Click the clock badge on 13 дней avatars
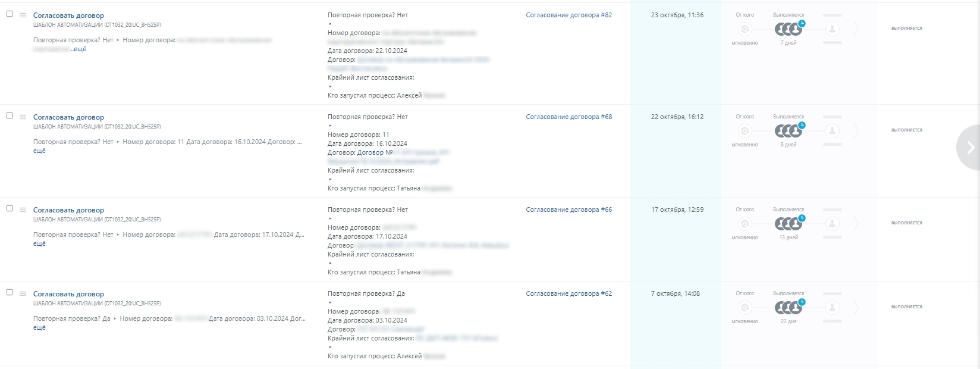The width and height of the screenshot is (980, 369). [802, 218]
